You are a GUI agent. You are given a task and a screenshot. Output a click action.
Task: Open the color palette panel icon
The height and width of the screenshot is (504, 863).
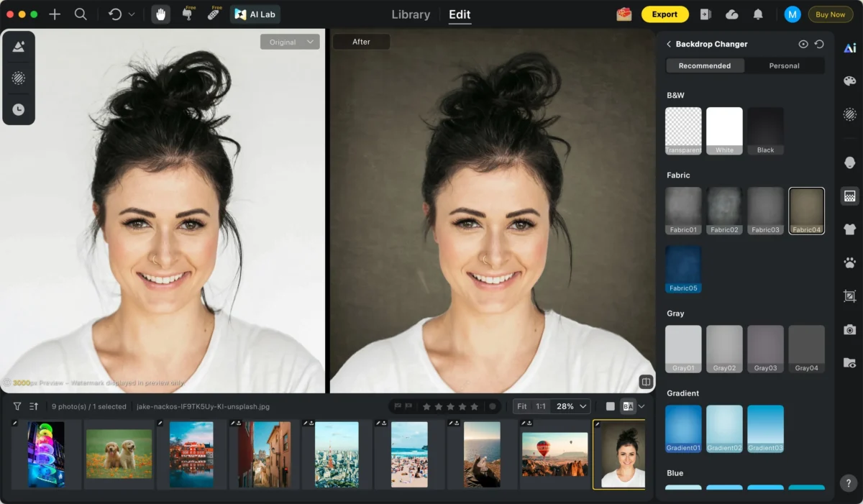(x=849, y=81)
